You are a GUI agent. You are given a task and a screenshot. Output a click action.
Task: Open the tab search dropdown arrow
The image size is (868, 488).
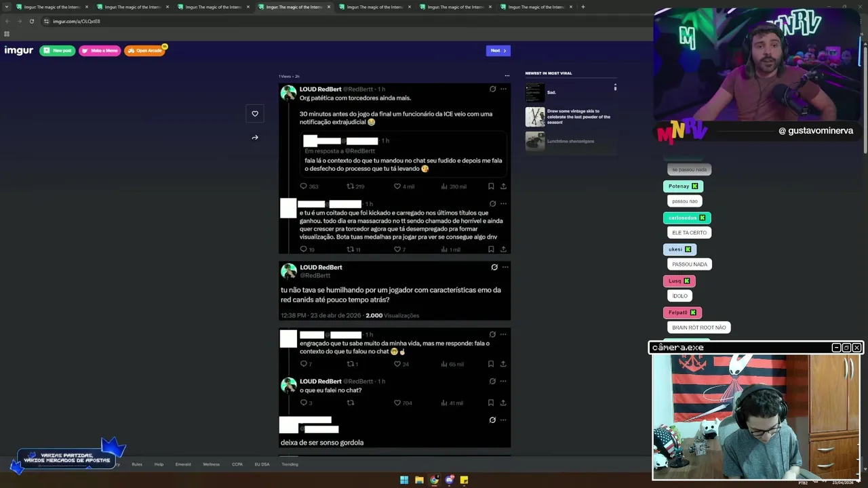[7, 7]
